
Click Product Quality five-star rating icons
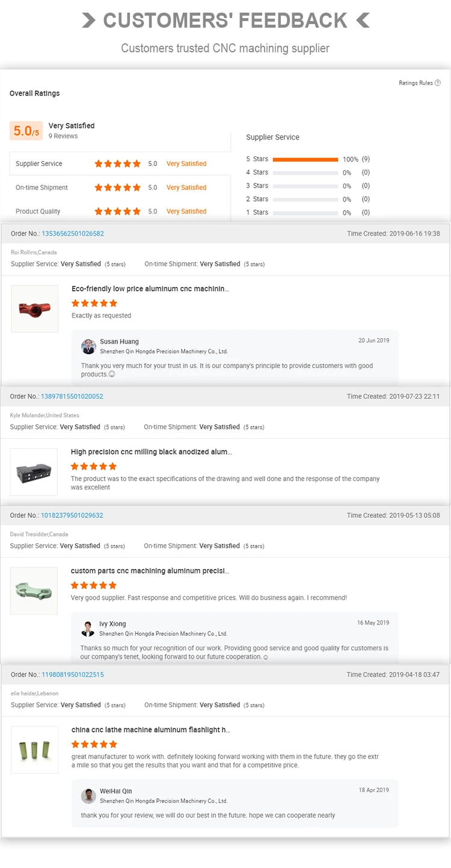(x=117, y=212)
